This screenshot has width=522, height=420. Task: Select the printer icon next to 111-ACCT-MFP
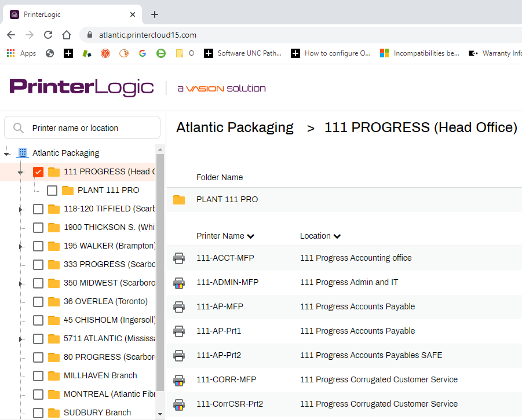[179, 258]
